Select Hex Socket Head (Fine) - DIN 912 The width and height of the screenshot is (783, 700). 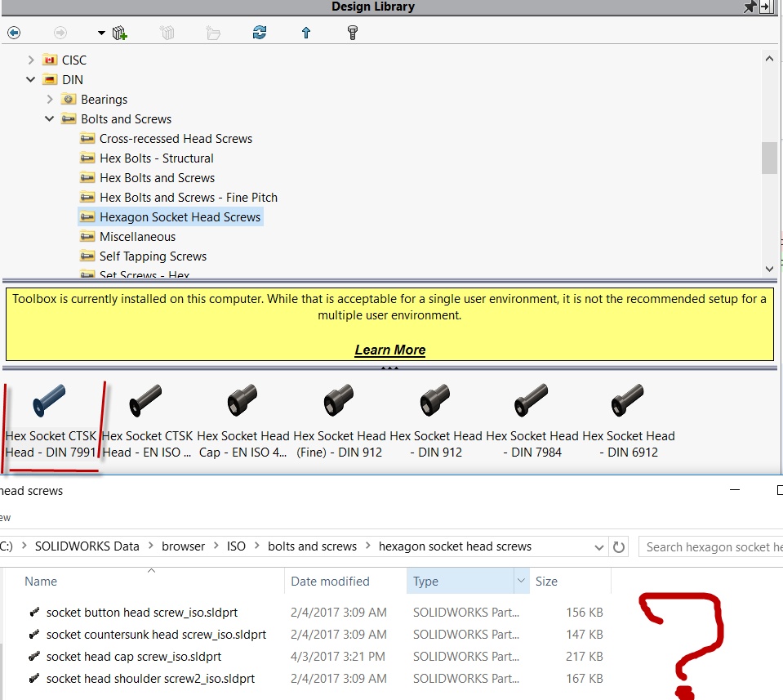click(x=340, y=422)
